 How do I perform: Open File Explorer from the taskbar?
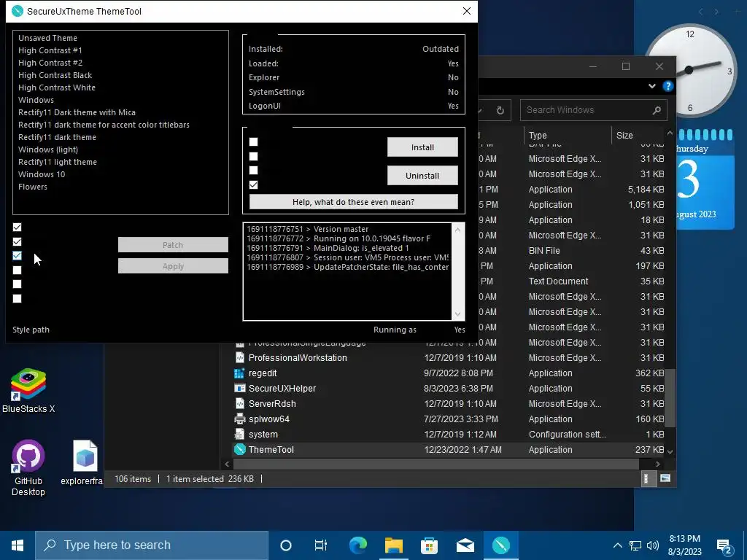coord(394,545)
